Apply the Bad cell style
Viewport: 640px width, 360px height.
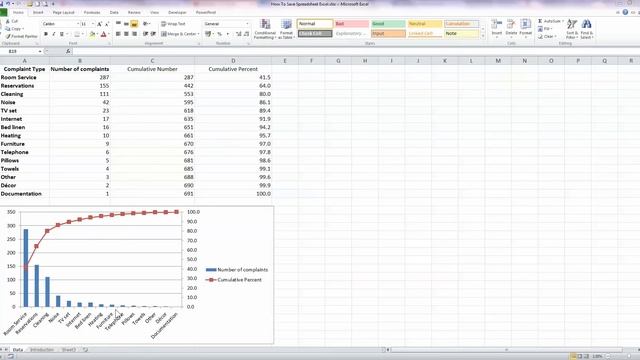pyautogui.click(x=351, y=24)
